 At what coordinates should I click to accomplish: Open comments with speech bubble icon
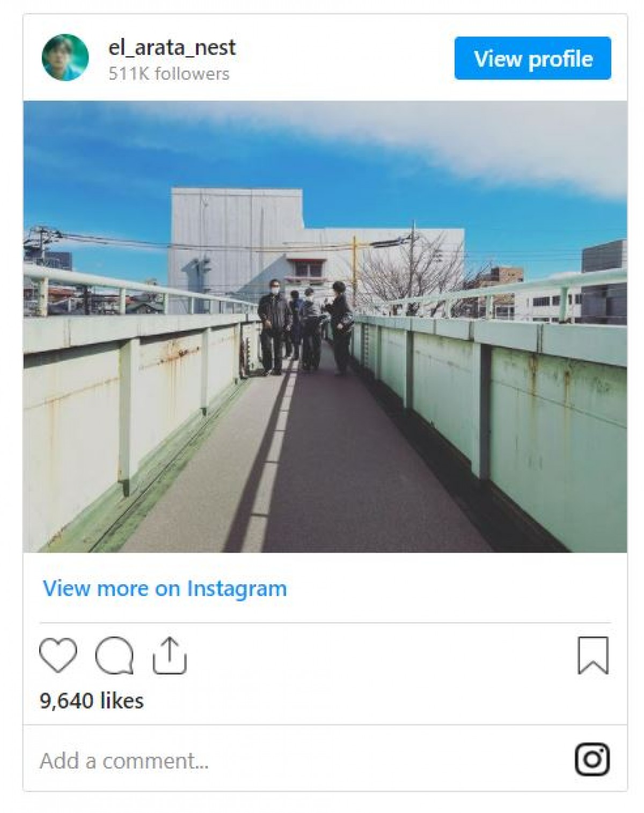click(114, 656)
